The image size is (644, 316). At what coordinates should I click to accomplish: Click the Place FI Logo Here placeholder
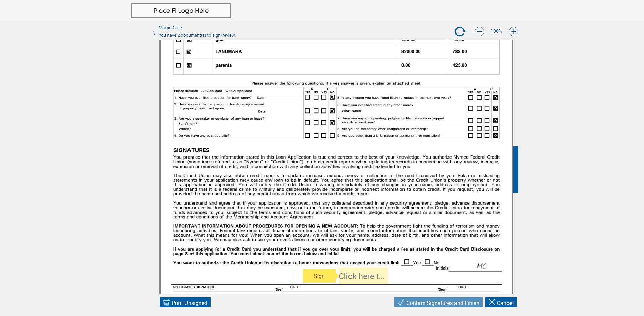tap(181, 11)
